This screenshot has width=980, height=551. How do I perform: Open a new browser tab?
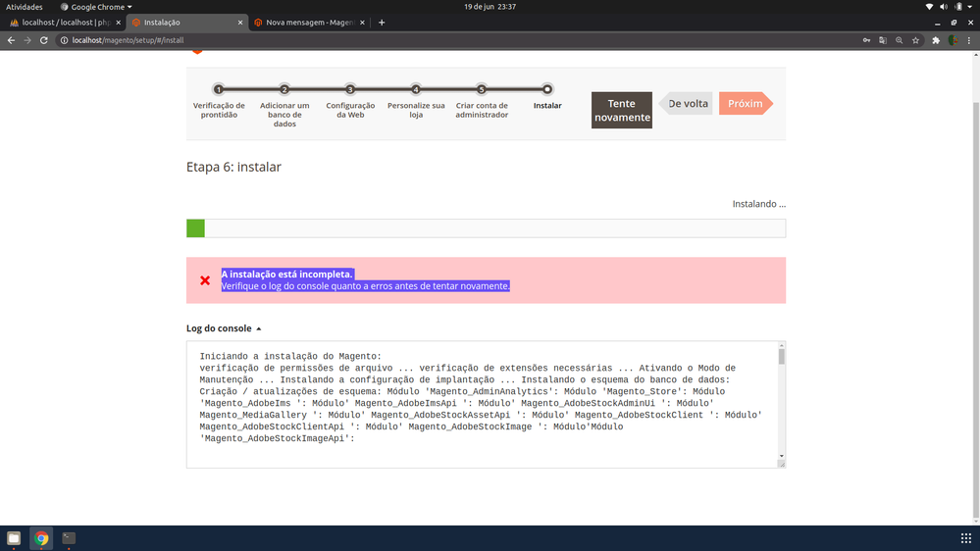pos(382,23)
